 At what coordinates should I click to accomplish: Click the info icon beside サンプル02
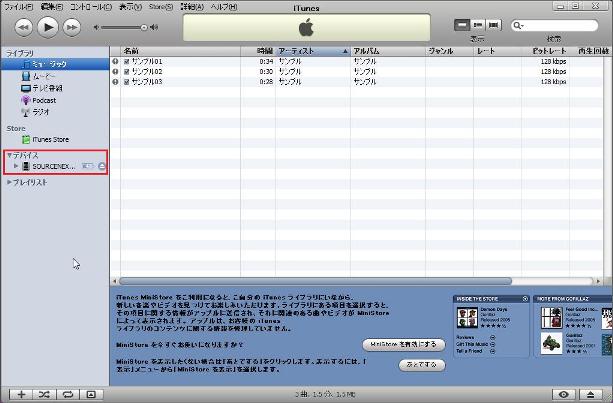(x=115, y=72)
